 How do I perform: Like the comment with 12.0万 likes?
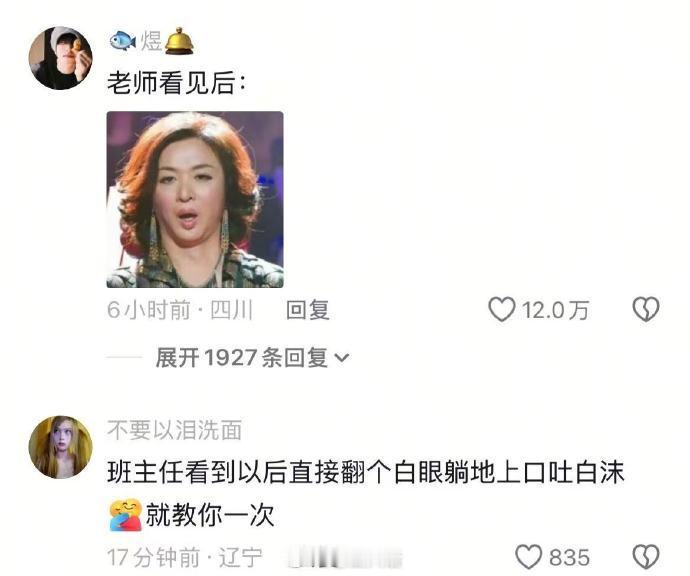tap(502, 309)
